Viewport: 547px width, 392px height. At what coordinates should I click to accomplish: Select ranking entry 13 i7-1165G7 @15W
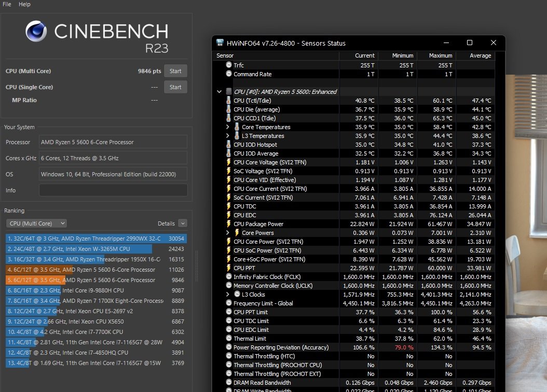click(x=97, y=363)
